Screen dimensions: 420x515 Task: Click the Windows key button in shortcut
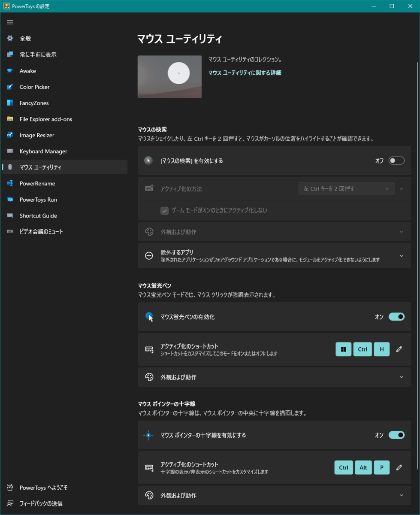[x=344, y=349]
